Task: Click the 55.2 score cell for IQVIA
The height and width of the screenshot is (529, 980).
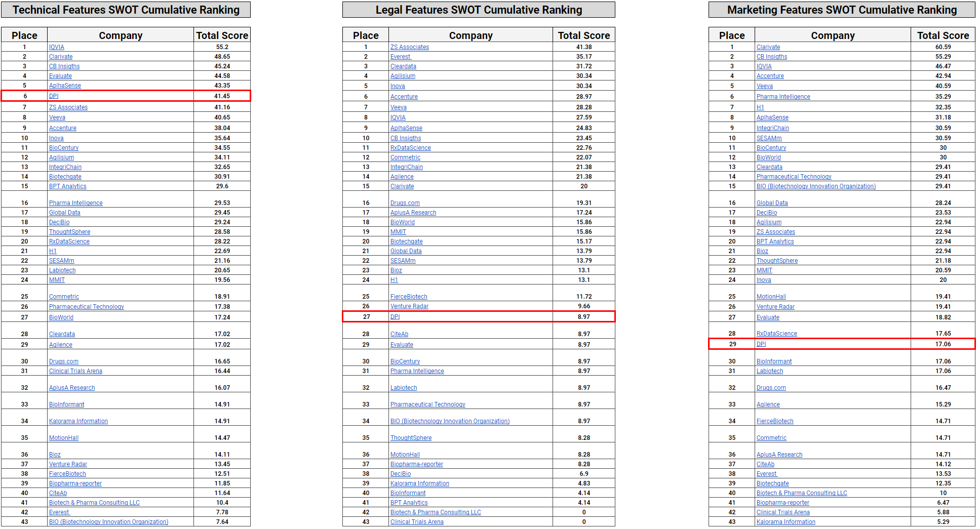Action: click(x=222, y=47)
